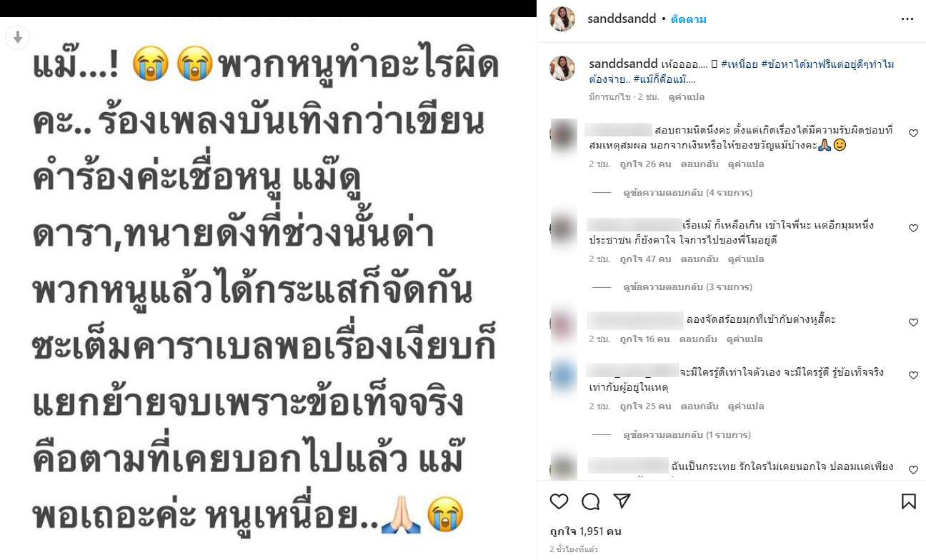Click the download arrow icon on the image
Viewport: 926px width, 560px height.
tap(18, 37)
